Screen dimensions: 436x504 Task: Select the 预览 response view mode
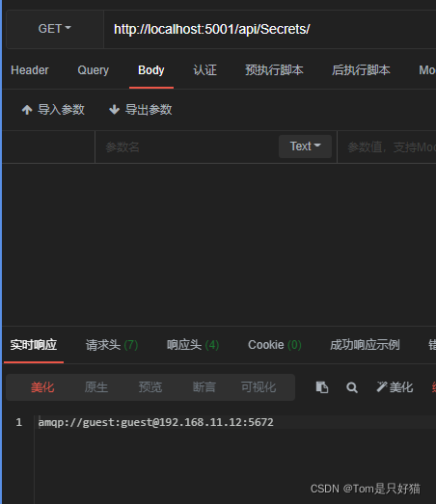coord(150,387)
